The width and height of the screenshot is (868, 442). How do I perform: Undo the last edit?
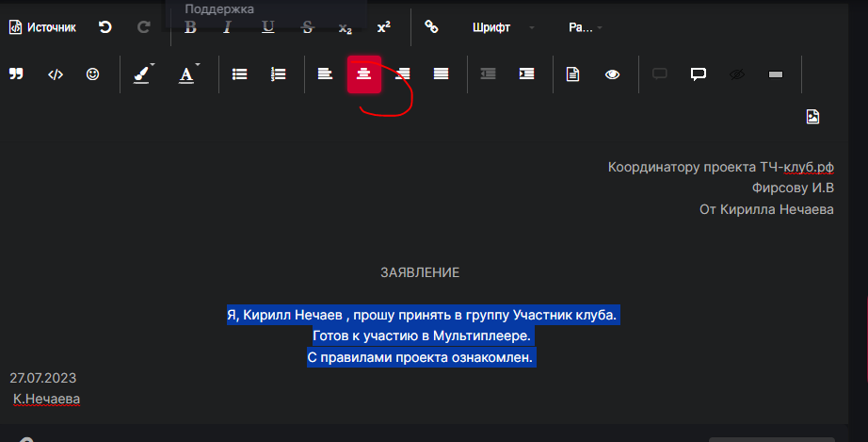point(105,27)
